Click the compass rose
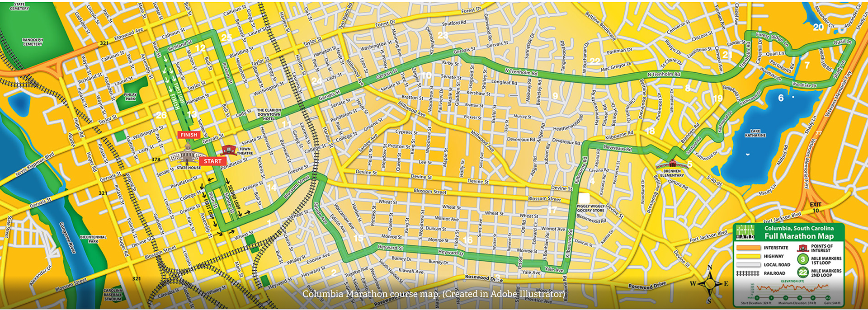The image size is (868, 310). click(710, 284)
